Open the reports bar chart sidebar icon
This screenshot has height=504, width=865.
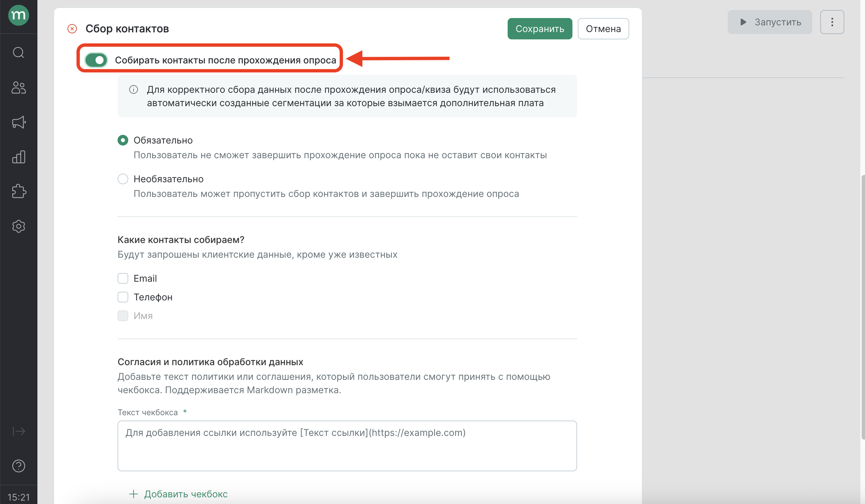click(x=19, y=157)
